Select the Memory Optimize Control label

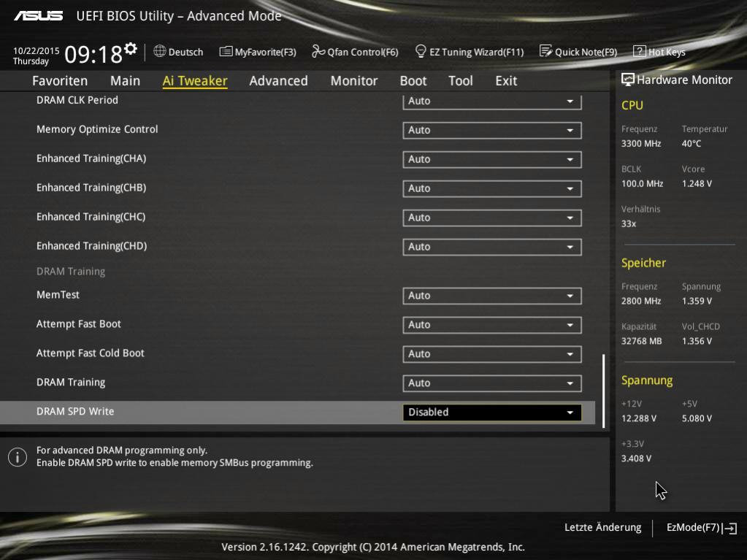click(x=97, y=129)
